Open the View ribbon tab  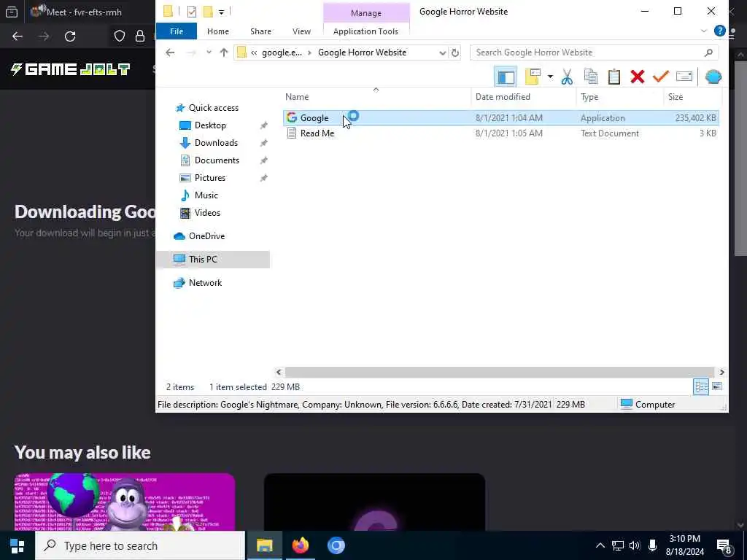pos(301,31)
